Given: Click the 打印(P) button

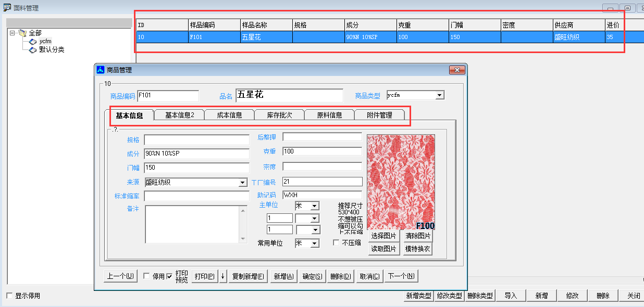Looking at the screenshot, I should click(205, 276).
